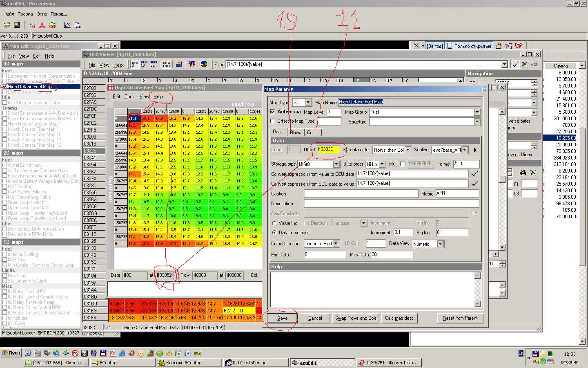Toggle the Active map checkbox
This screenshot has height=368, width=588.
273,112
